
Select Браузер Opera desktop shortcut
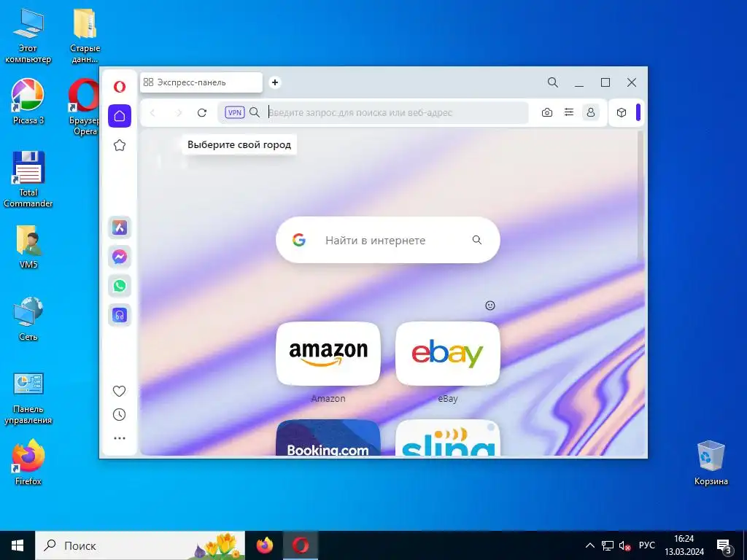coord(84,106)
